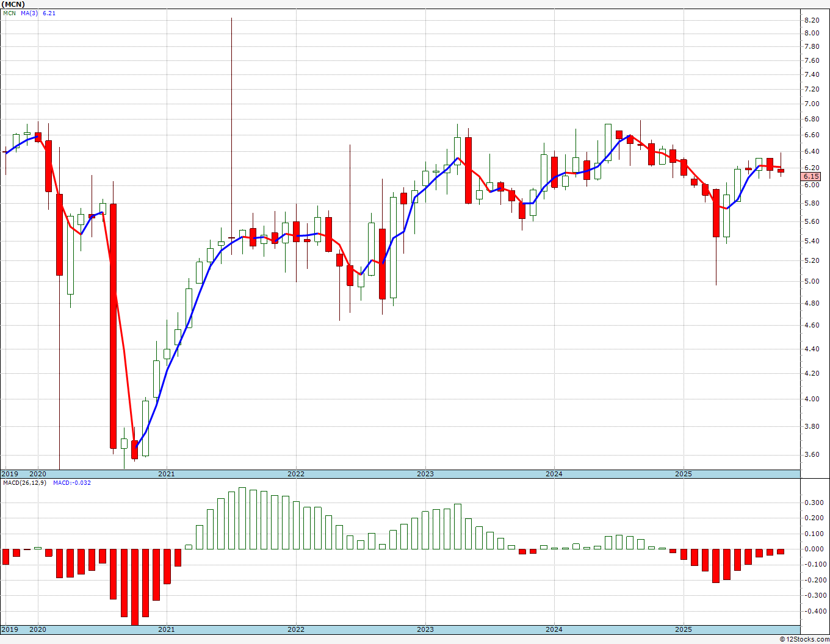The width and height of the screenshot is (830, 644).
Task: Select 2023 on the MACD panel time axis
Action: 425,629
